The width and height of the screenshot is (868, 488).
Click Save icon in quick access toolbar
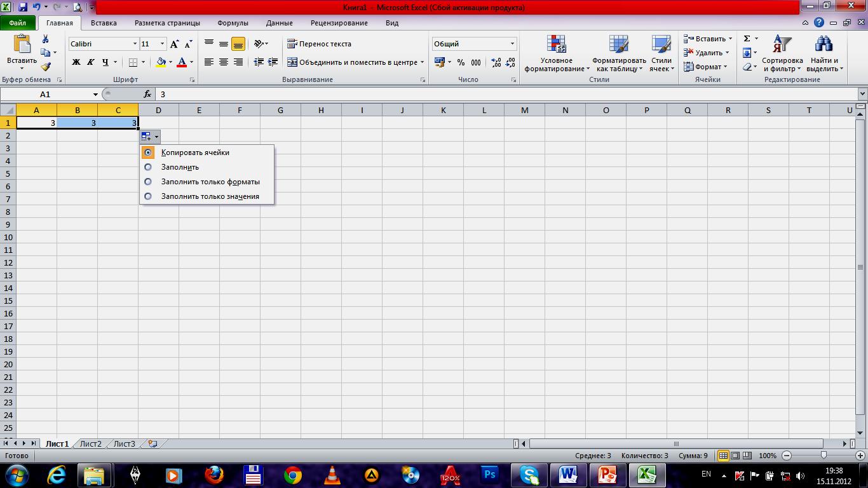(x=23, y=7)
